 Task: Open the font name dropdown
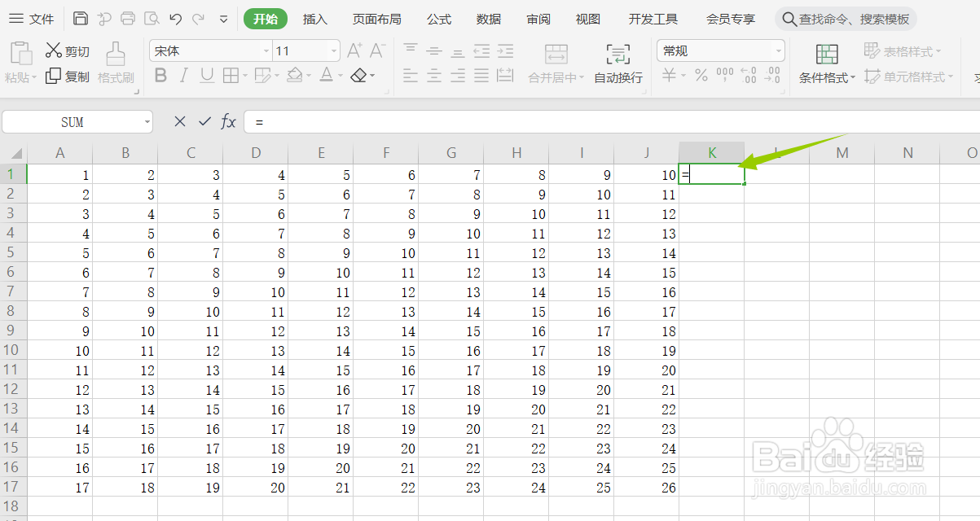(x=266, y=50)
